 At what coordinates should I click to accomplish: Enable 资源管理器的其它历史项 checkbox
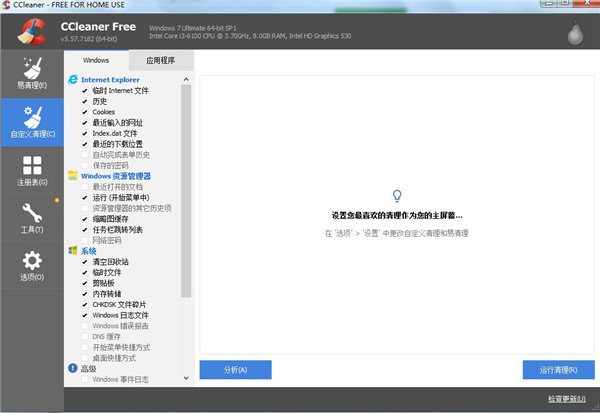[85, 209]
